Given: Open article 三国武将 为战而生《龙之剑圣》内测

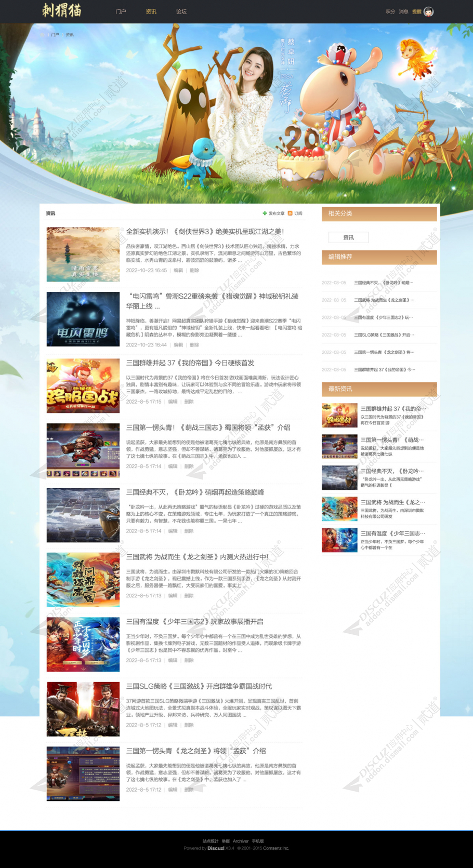Looking at the screenshot, I should (198, 557).
